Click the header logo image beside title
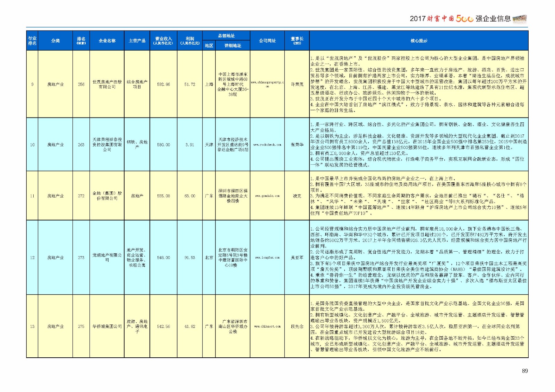This screenshot has width=555, height=392. click(520, 19)
